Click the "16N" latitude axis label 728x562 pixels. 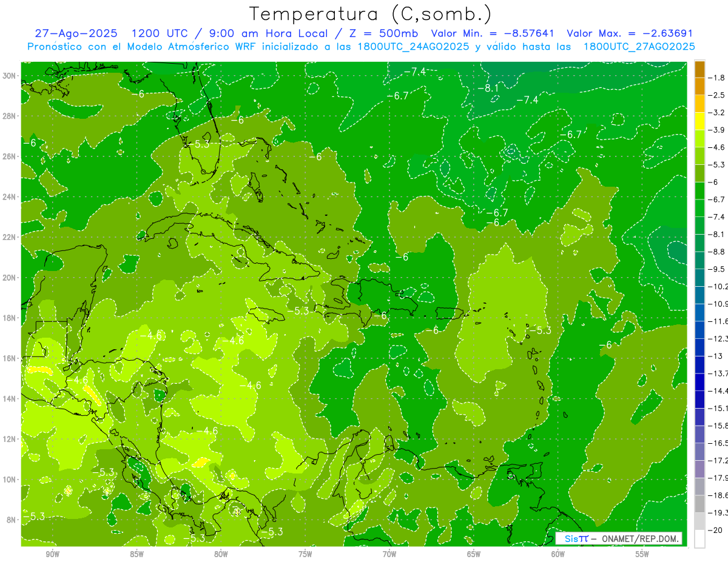pos(10,358)
